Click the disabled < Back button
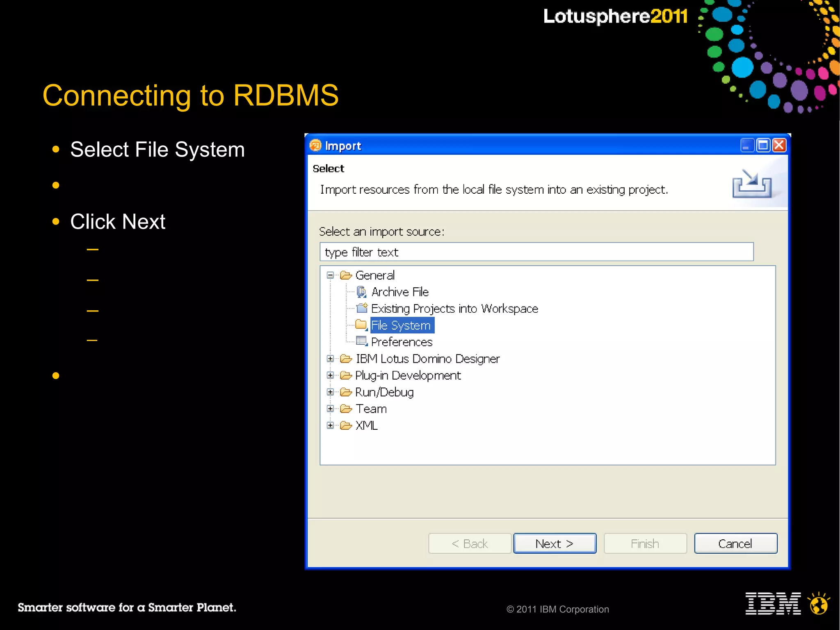 pyautogui.click(x=470, y=543)
